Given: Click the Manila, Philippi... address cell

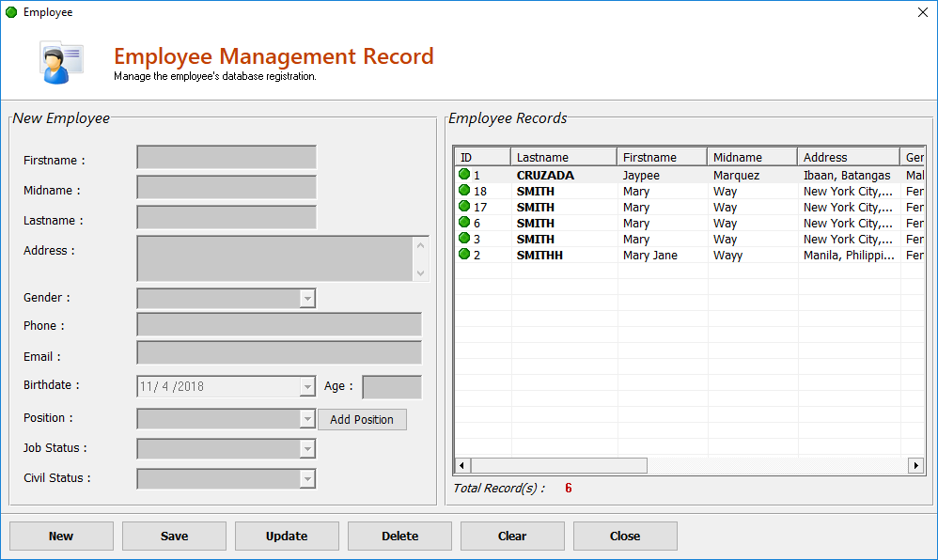Looking at the screenshot, I should click(x=849, y=255).
